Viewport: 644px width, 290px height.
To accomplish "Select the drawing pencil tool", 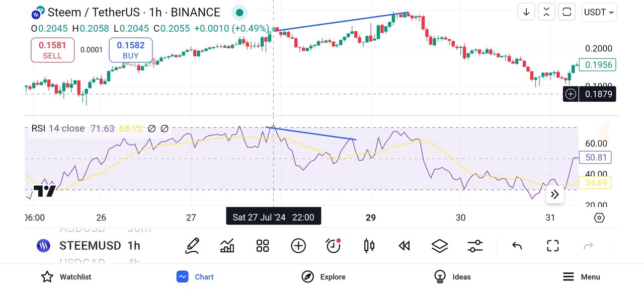I will 192,246.
